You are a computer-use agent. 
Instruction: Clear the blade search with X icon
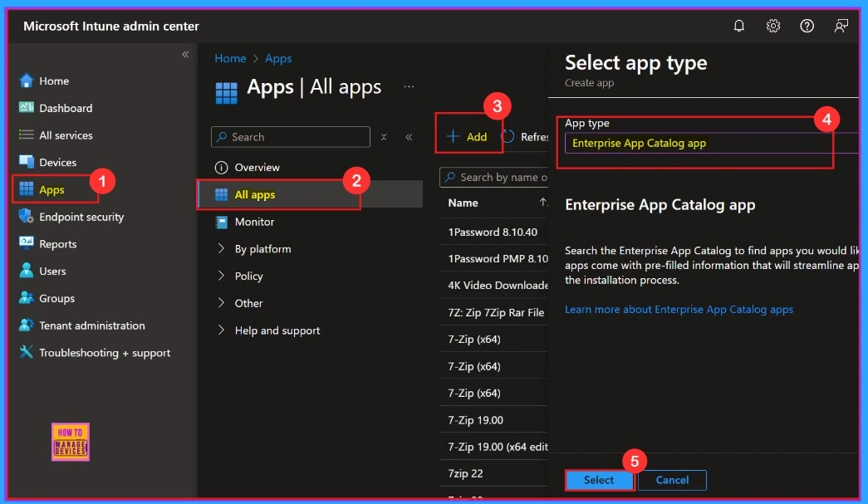384,137
